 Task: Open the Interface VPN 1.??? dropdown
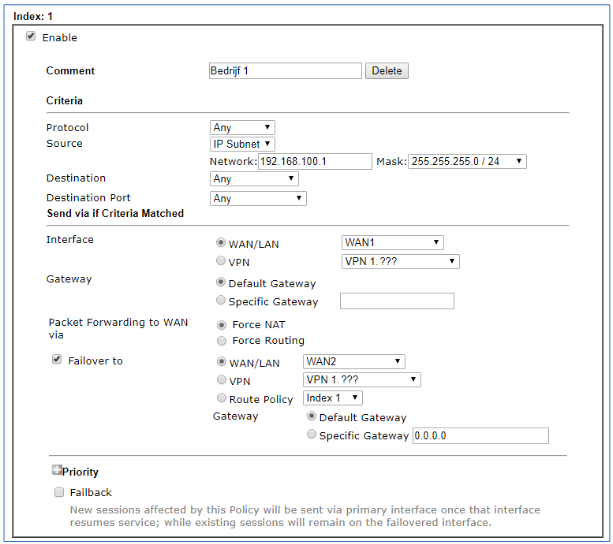[x=400, y=261]
